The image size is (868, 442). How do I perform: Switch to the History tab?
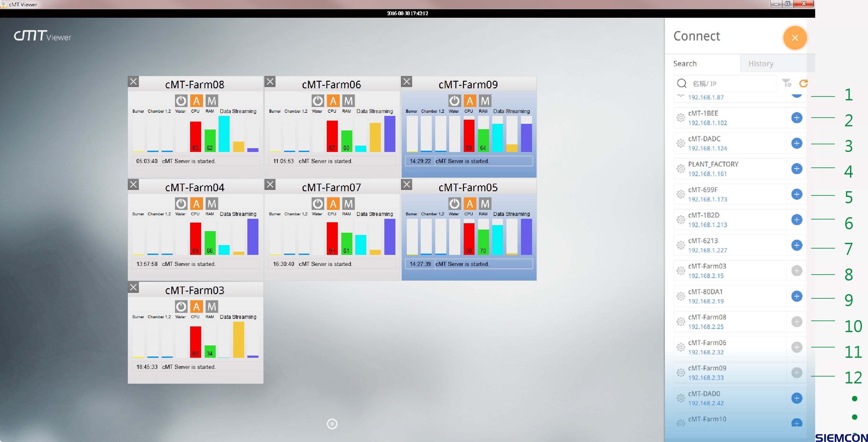[760, 63]
